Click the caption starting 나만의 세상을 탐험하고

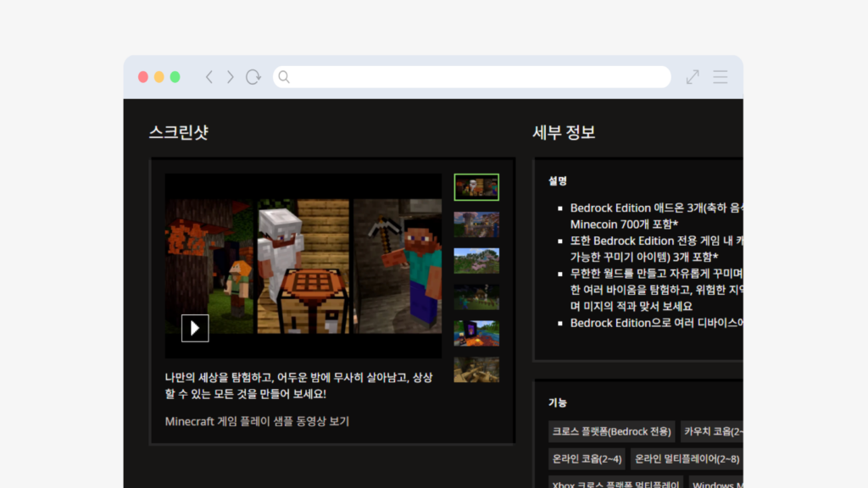pyautogui.click(x=299, y=385)
